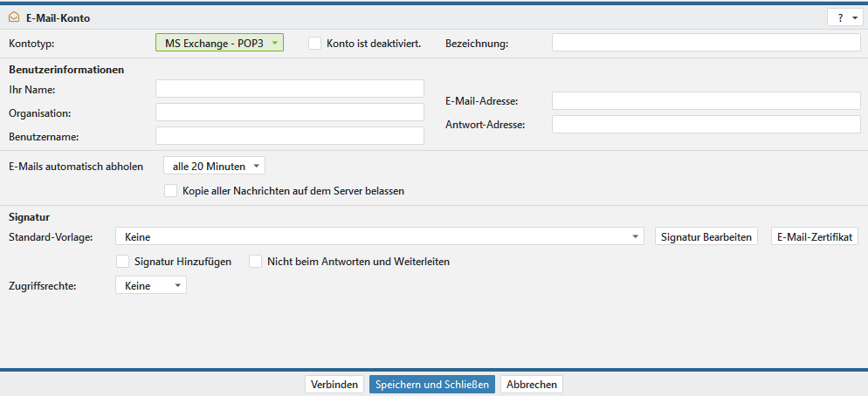Screen dimensions: 868x396
Task: Click into the Ihr Name field
Action: (x=289, y=89)
